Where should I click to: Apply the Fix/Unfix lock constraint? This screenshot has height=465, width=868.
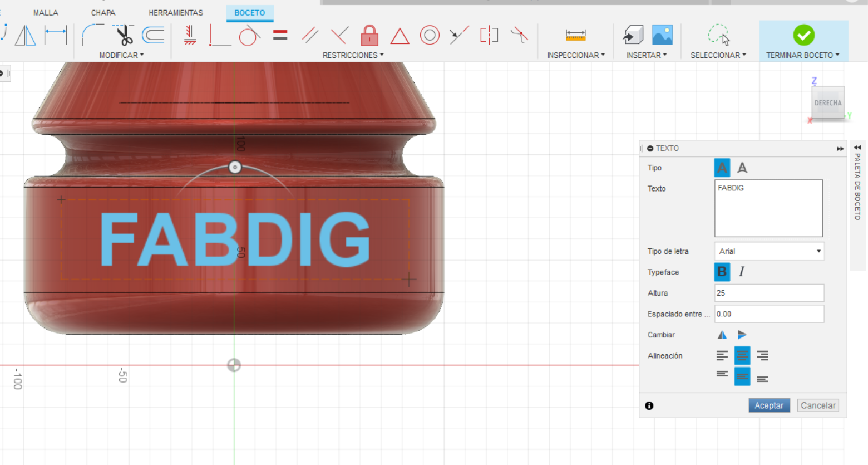coord(369,35)
